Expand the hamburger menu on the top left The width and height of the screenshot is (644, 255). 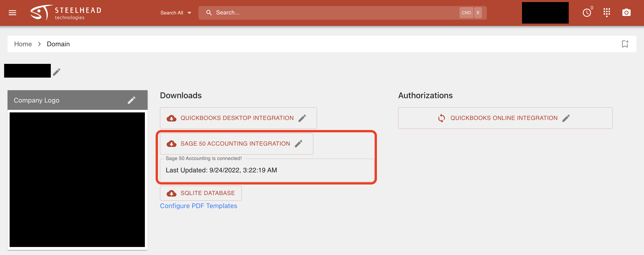[x=12, y=13]
